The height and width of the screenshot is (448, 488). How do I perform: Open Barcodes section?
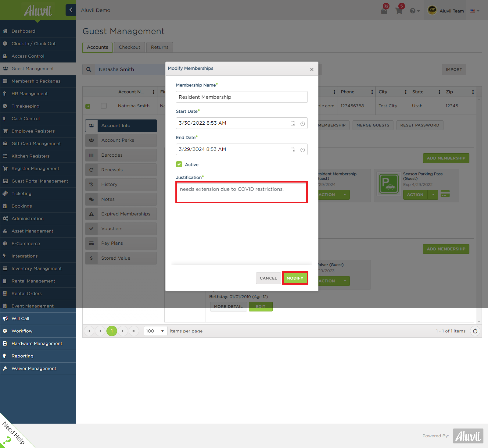point(121,155)
